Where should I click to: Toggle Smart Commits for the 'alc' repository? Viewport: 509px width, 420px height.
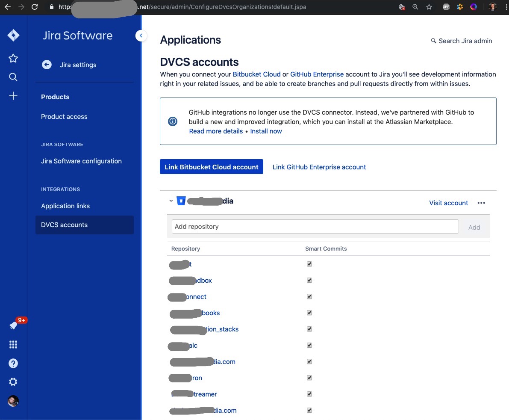pos(309,345)
